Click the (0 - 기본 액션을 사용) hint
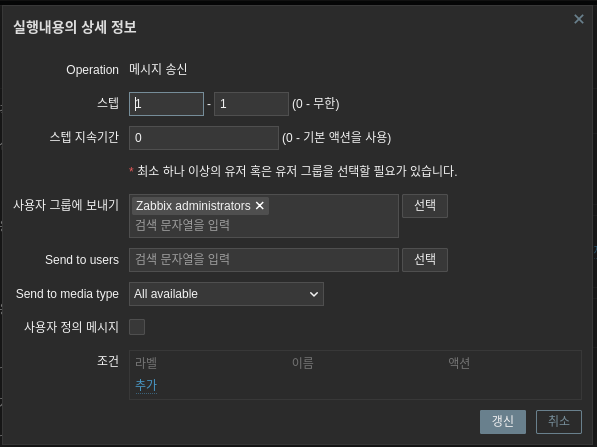Image resolution: width=597 pixels, height=447 pixels. pyautogui.click(x=337, y=137)
